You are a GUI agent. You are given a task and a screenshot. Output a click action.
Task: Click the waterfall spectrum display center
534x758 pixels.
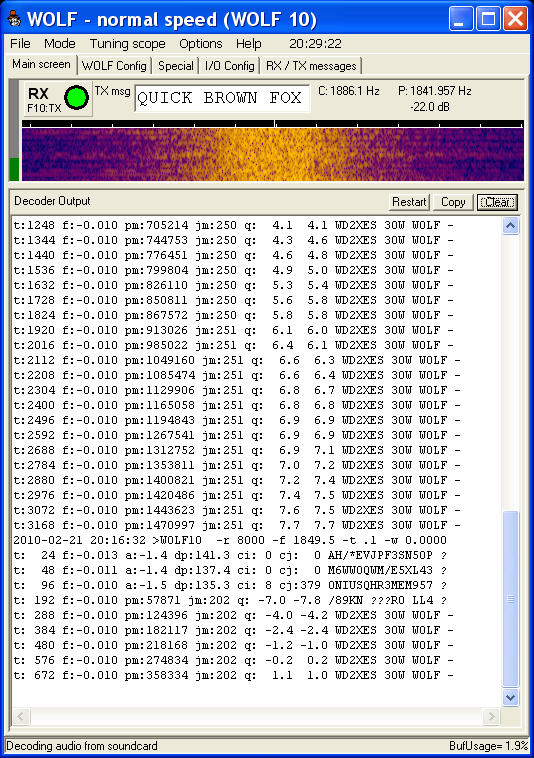(273, 154)
